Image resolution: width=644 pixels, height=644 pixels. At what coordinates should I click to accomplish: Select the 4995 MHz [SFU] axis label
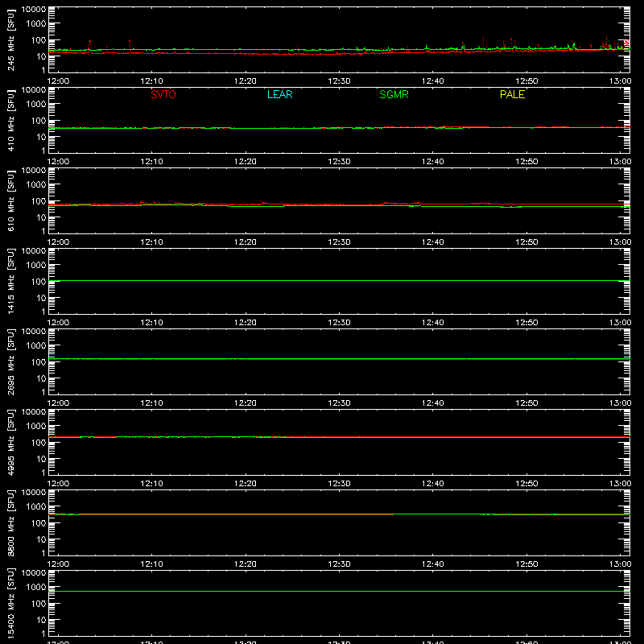(10, 442)
